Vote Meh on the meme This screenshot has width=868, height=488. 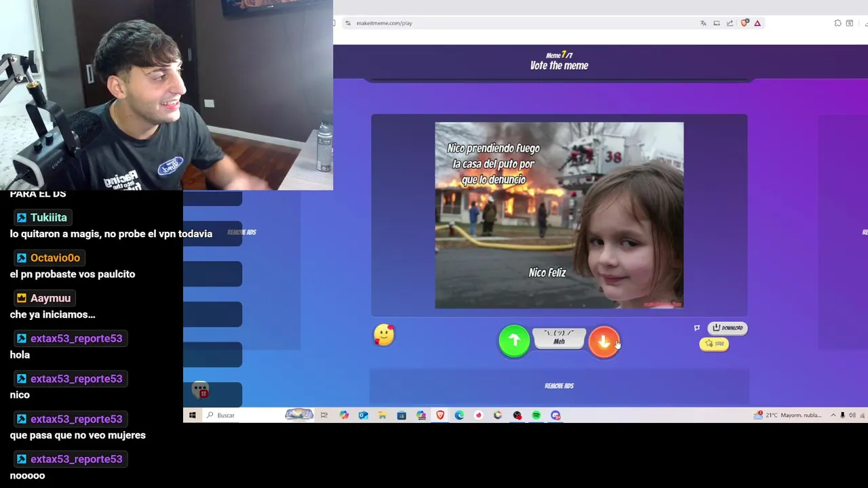click(559, 338)
